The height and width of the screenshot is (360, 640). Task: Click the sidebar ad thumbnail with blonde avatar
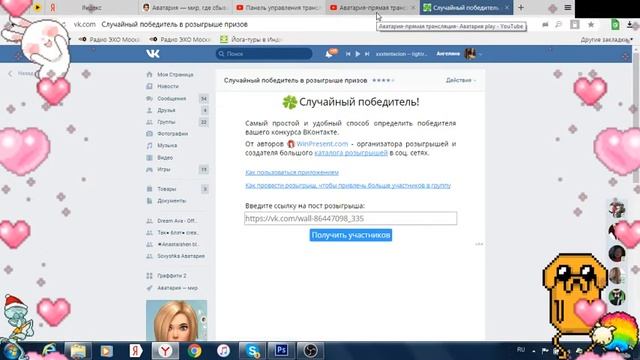coord(177,321)
